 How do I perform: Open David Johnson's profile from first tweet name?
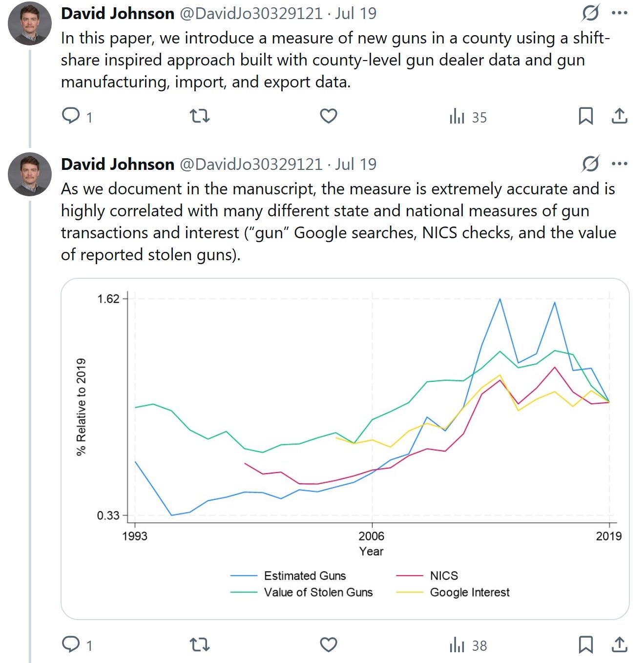tap(117, 13)
